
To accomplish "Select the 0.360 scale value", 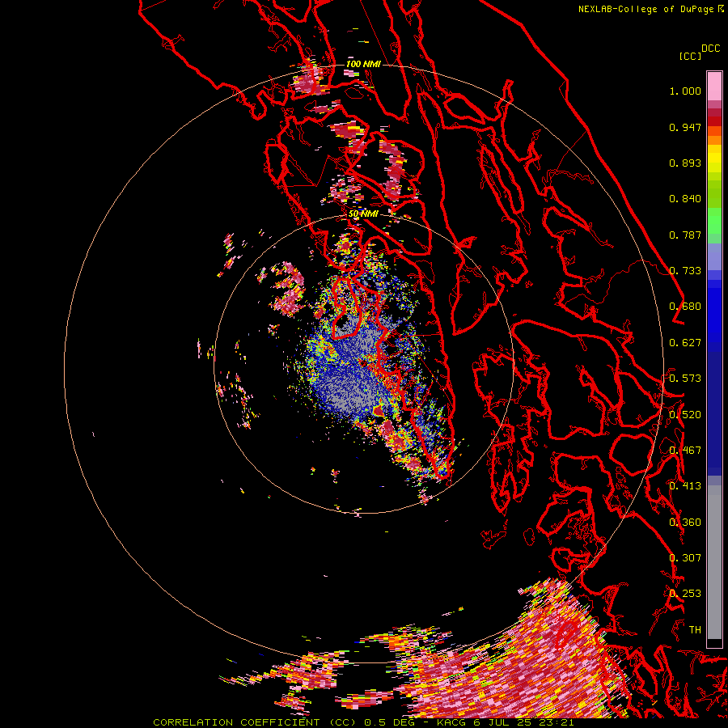I will 685,523.
